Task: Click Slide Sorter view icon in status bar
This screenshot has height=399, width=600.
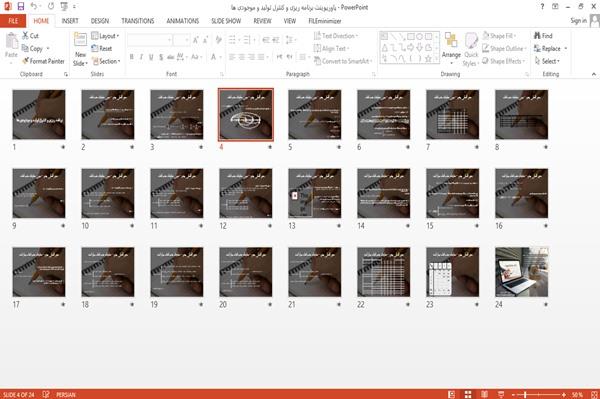Action: tap(468, 394)
